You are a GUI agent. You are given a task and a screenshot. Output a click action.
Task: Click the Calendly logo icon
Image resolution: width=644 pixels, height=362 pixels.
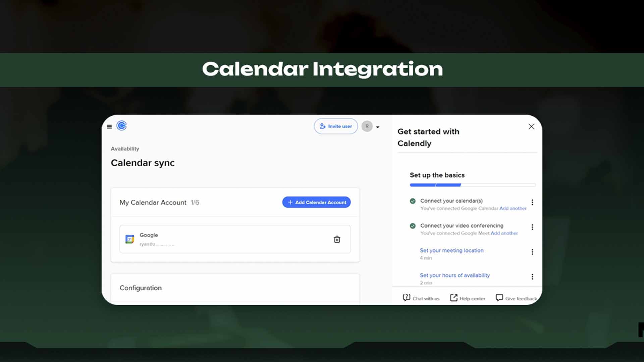[121, 126]
